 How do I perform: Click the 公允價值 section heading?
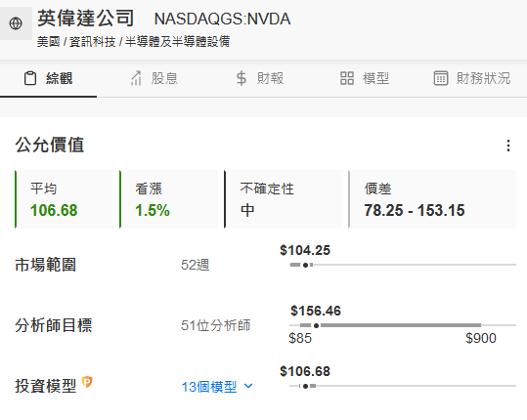pyautogui.click(x=50, y=146)
